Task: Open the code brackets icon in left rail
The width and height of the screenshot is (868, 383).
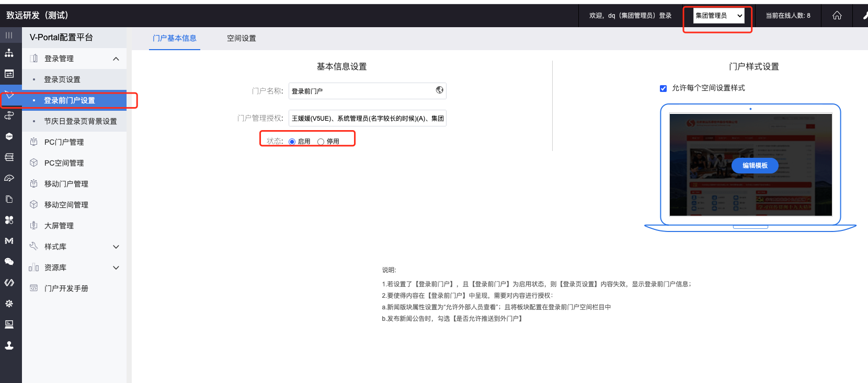Action: tap(9, 283)
